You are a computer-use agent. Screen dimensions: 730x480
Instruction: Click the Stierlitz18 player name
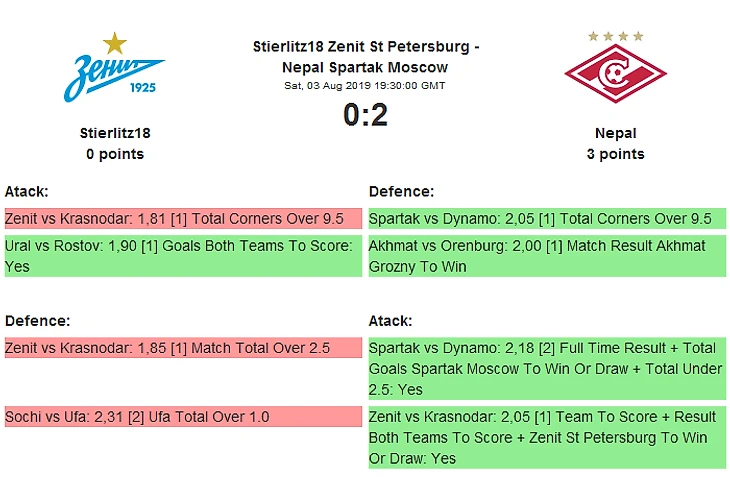(115, 133)
